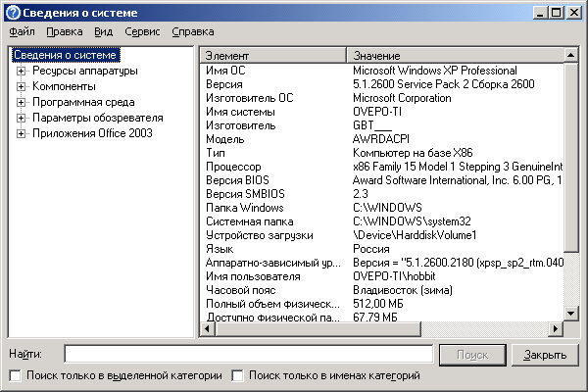Expand the Компоненты tree node
The width and height of the screenshot is (588, 392).
tap(21, 86)
